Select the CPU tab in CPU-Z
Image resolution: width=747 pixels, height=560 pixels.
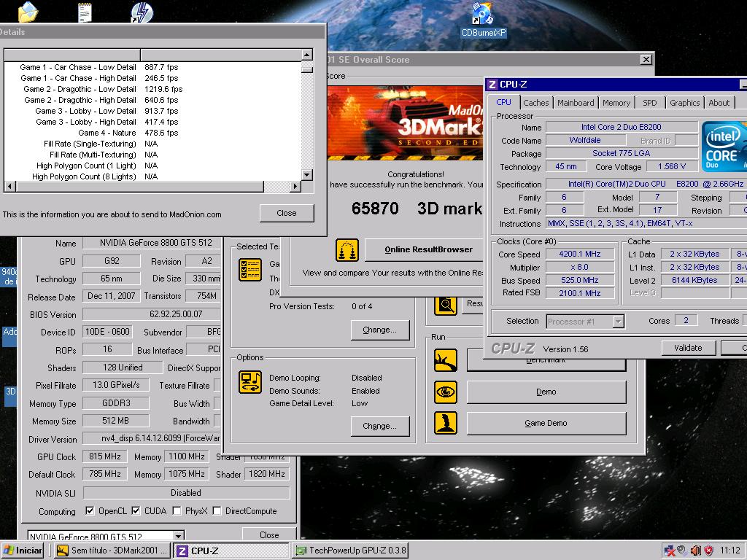click(503, 102)
